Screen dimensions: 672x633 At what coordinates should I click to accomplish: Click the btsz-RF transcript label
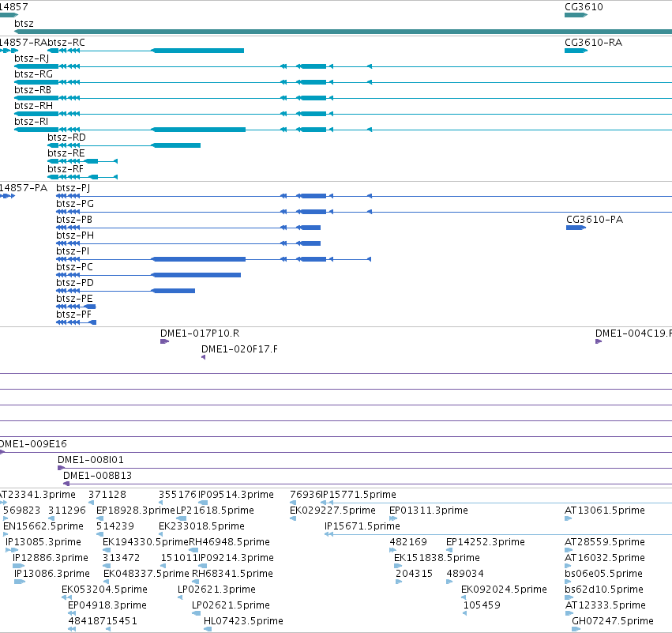[66, 169]
